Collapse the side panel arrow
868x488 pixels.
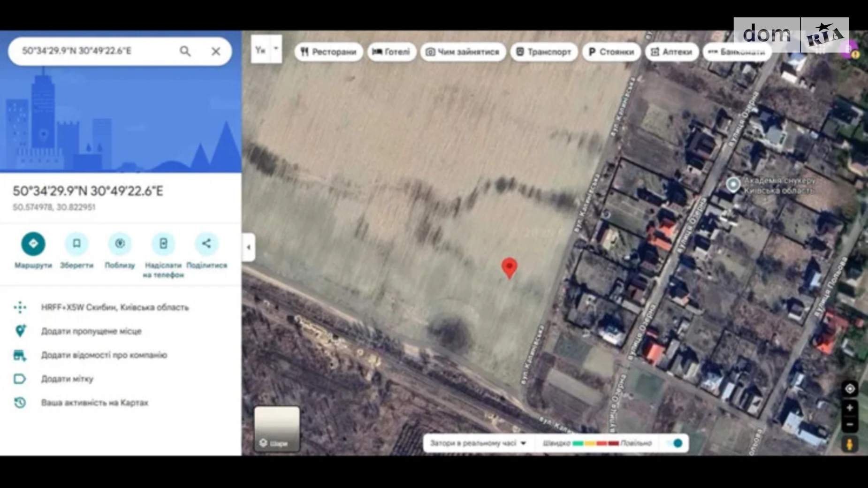click(x=249, y=247)
